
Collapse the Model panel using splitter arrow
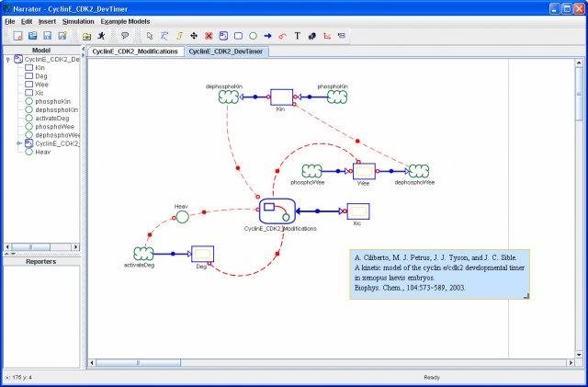click(x=83, y=49)
